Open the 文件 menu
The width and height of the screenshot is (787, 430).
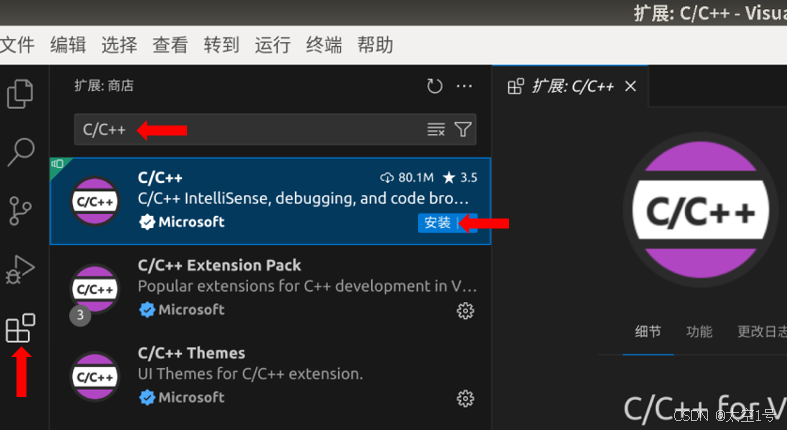[x=17, y=45]
